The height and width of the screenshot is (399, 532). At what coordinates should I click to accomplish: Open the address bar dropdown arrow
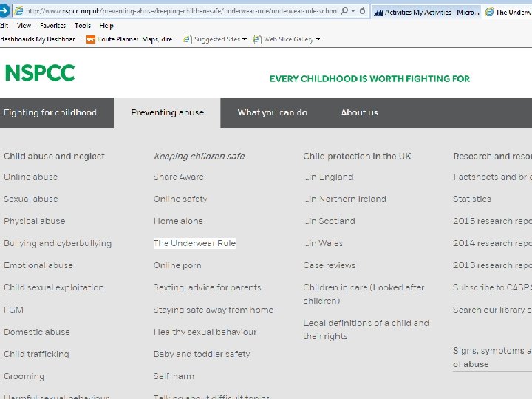pos(353,11)
